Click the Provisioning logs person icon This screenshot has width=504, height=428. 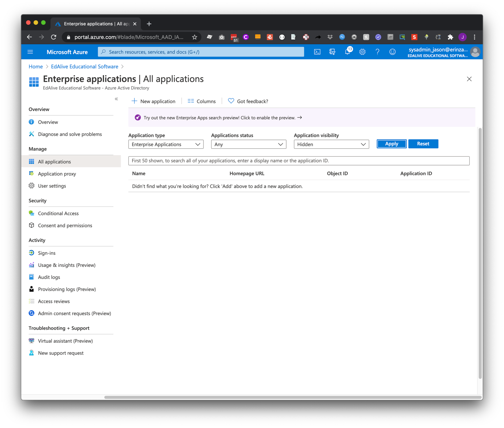tap(31, 289)
